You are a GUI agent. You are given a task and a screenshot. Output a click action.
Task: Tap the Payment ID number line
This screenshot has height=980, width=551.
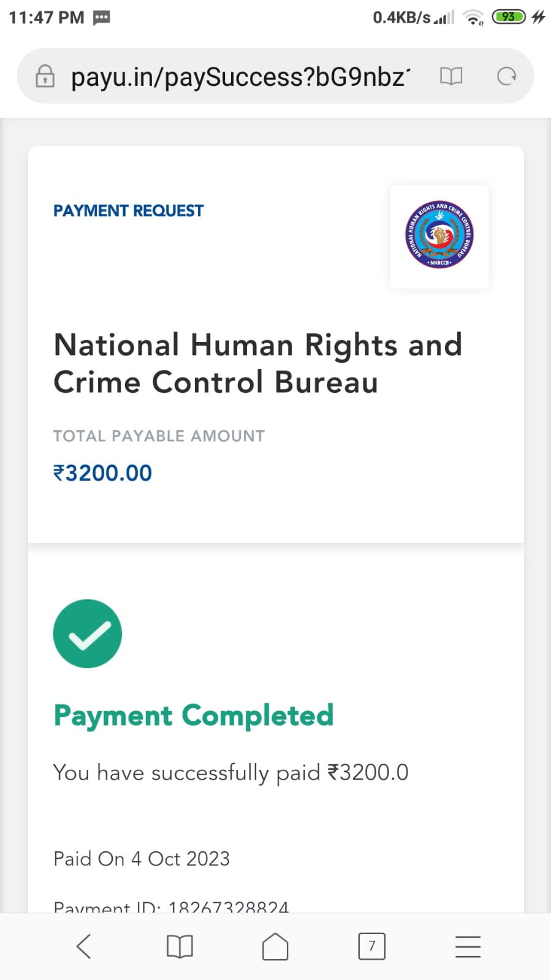click(171, 906)
